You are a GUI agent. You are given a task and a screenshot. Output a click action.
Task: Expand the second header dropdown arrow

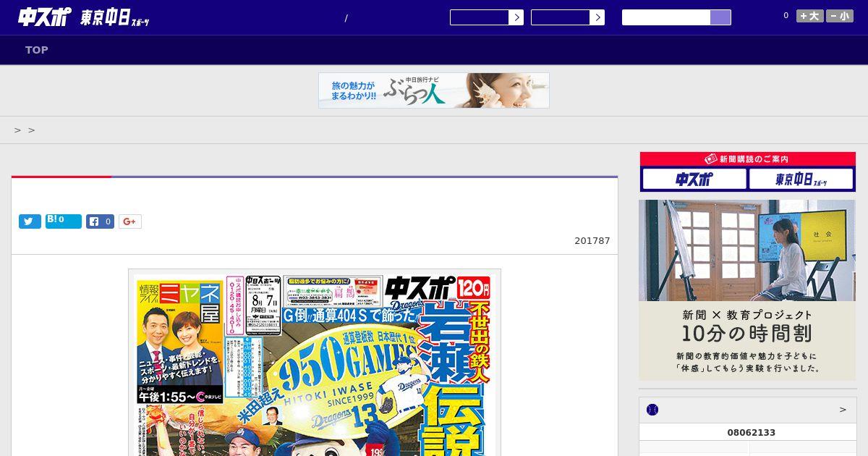(597, 17)
